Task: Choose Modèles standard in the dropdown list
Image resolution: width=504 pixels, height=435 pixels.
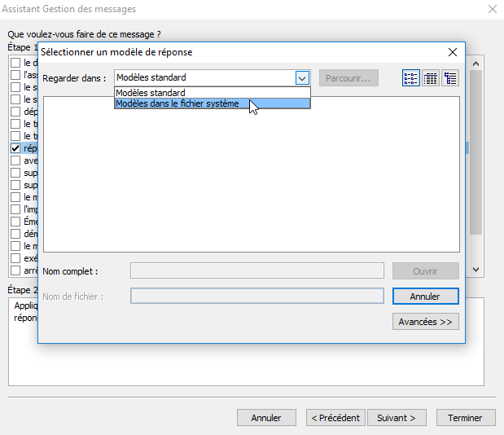Action: tap(213, 93)
